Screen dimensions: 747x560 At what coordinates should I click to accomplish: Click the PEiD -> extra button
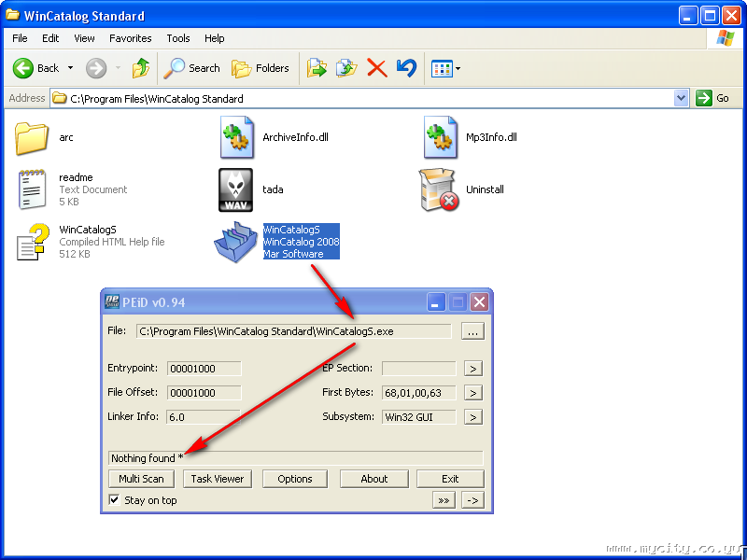(x=473, y=500)
